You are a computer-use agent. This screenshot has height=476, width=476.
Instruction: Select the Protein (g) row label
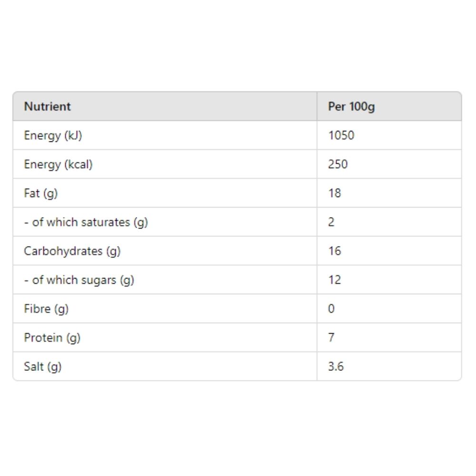point(52,338)
